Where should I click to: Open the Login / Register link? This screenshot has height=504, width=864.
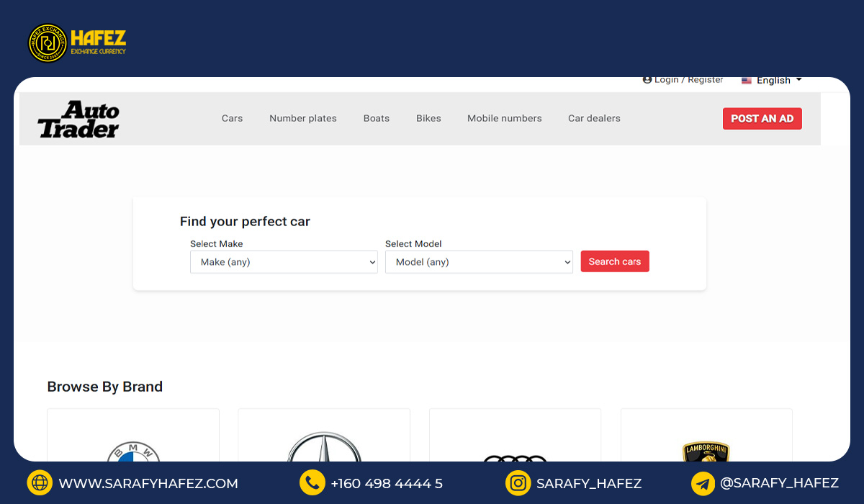point(683,80)
